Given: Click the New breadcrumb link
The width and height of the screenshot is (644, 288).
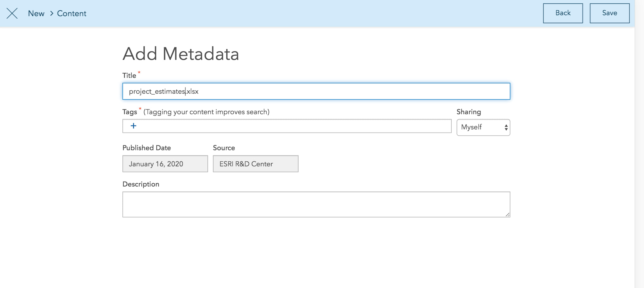Looking at the screenshot, I should pos(36,13).
